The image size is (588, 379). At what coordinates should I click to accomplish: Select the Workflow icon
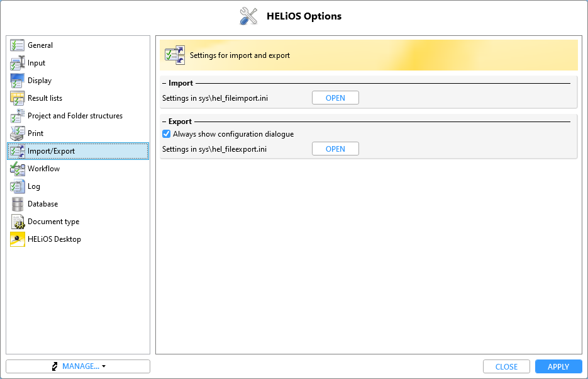pos(17,169)
